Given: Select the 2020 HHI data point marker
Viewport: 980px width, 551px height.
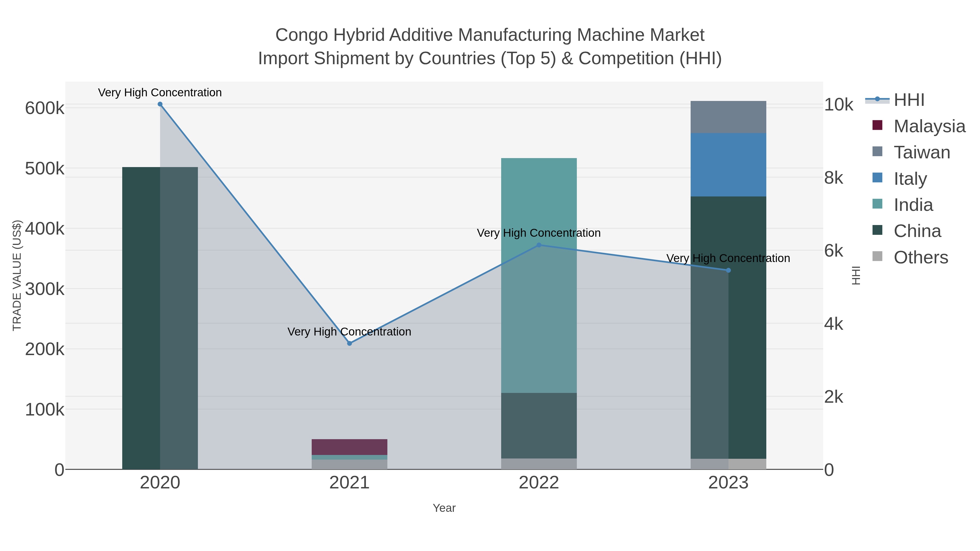Looking at the screenshot, I should pos(160,104).
